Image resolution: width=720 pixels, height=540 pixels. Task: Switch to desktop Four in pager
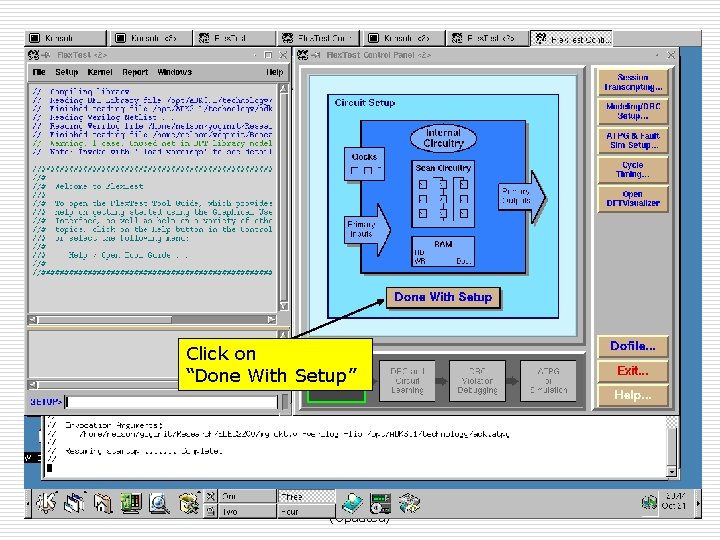coord(306,511)
